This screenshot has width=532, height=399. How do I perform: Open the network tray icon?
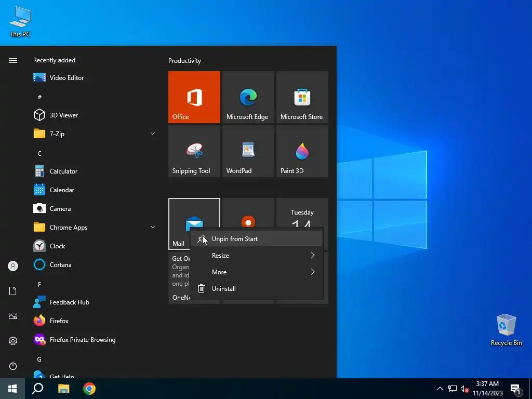[453, 389]
